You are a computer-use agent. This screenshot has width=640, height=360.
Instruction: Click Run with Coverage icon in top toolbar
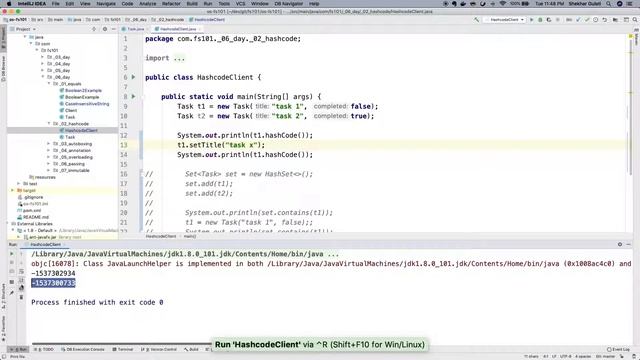(x=549, y=20)
